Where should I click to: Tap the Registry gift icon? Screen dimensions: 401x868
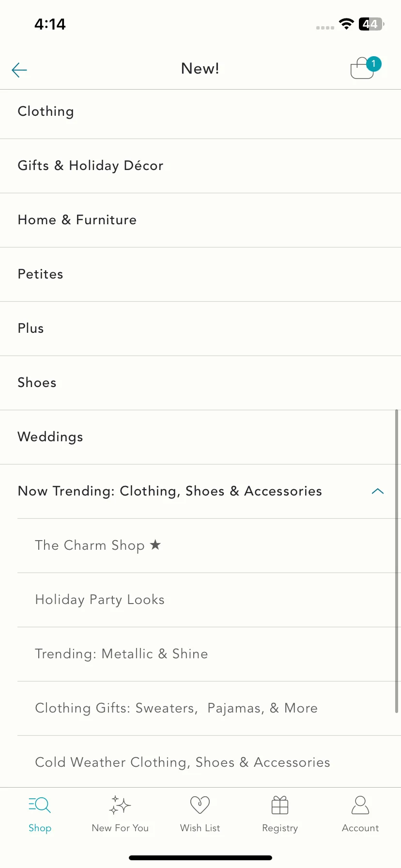tap(280, 805)
